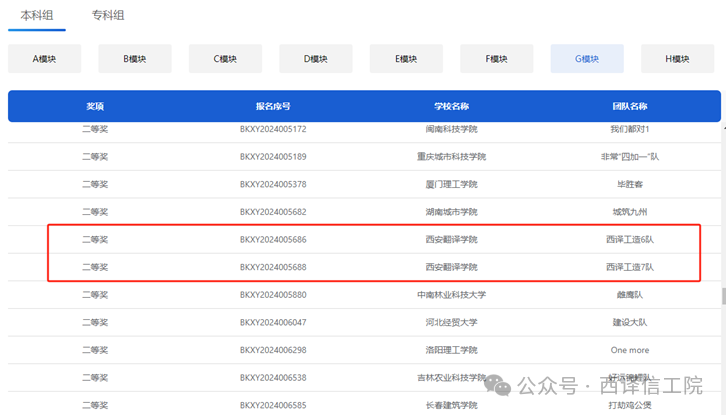This screenshot has height=415, width=726.
Task: Click the D模块 module button
Action: 315,59
